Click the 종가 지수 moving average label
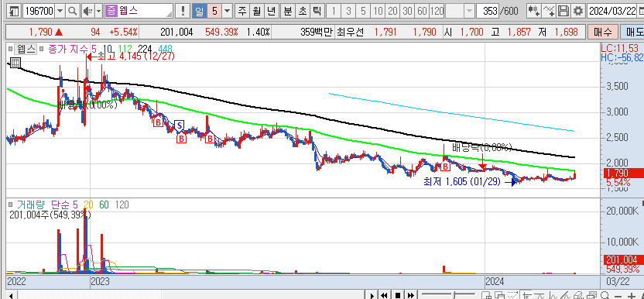The width and height of the screenshot is (644, 299). [x=68, y=50]
